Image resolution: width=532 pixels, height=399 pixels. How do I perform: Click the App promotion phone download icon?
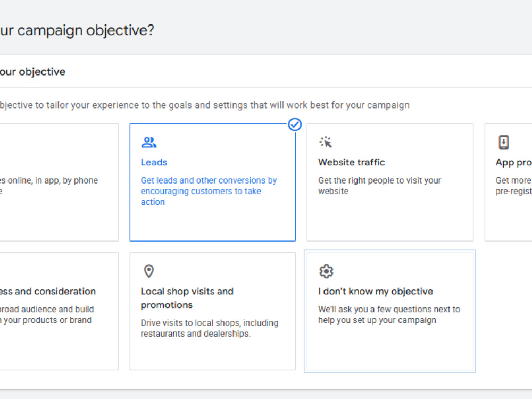coord(503,142)
